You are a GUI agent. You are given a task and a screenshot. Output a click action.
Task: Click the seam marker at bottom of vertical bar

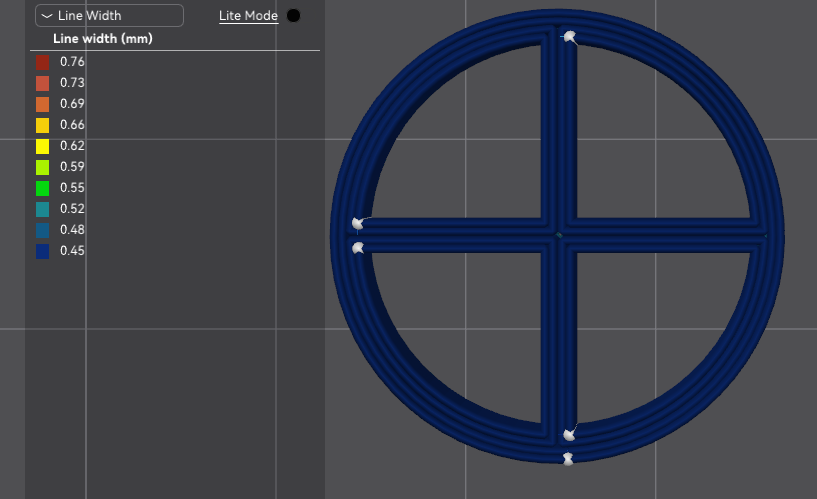[x=569, y=434]
